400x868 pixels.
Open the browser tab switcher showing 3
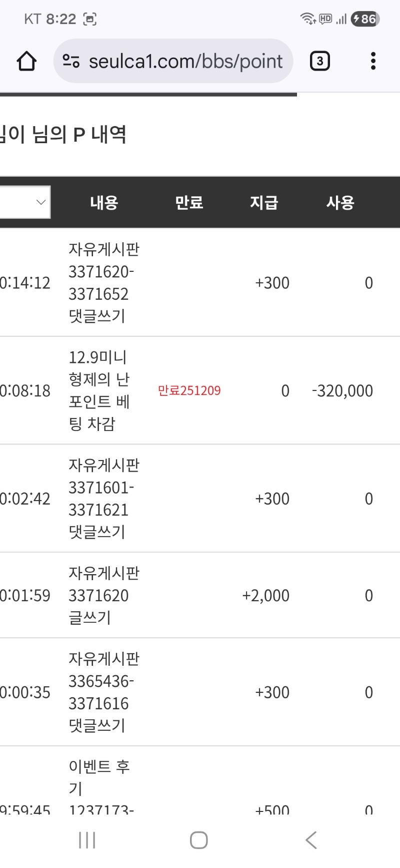(319, 61)
